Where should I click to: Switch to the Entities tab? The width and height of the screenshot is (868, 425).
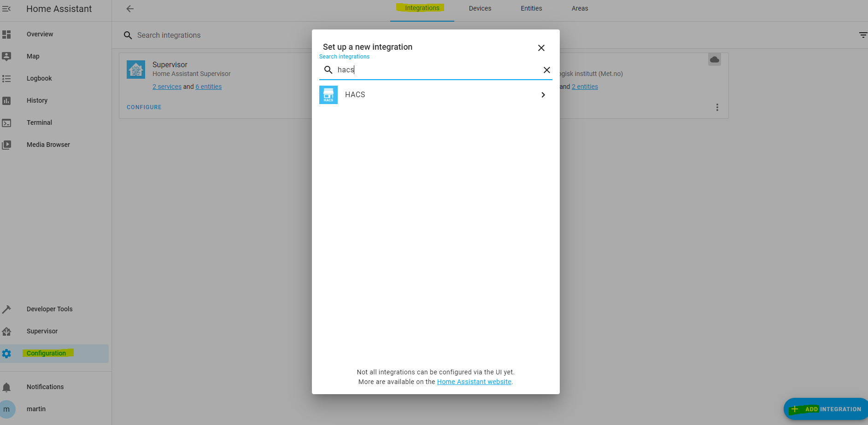[x=531, y=8]
